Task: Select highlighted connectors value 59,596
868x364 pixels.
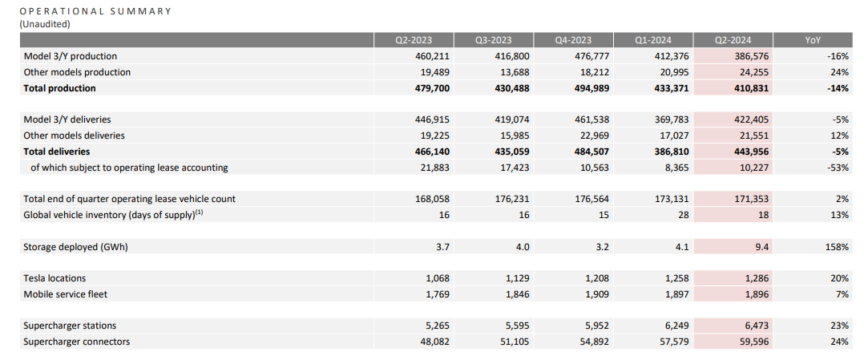Action: (753, 342)
